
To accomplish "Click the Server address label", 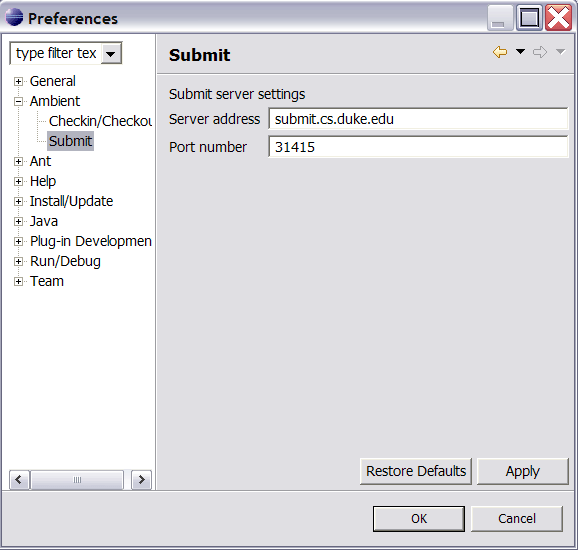I will pos(215,119).
